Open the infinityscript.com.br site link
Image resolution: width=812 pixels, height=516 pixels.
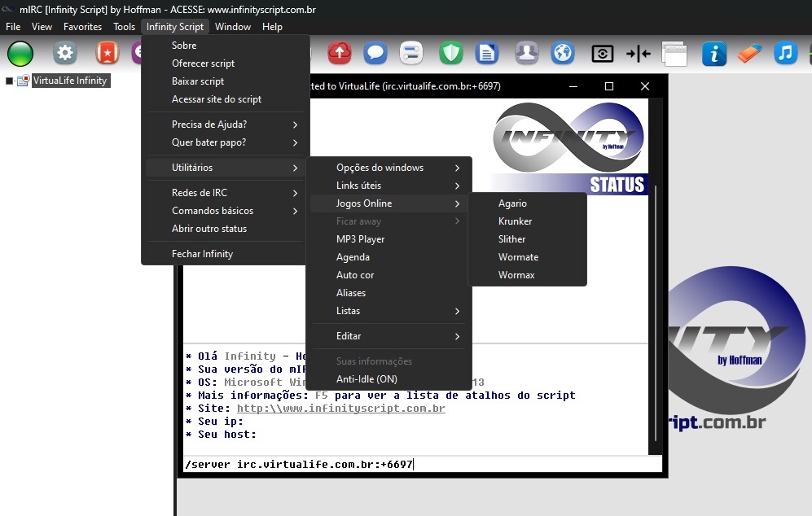pyautogui.click(x=340, y=409)
